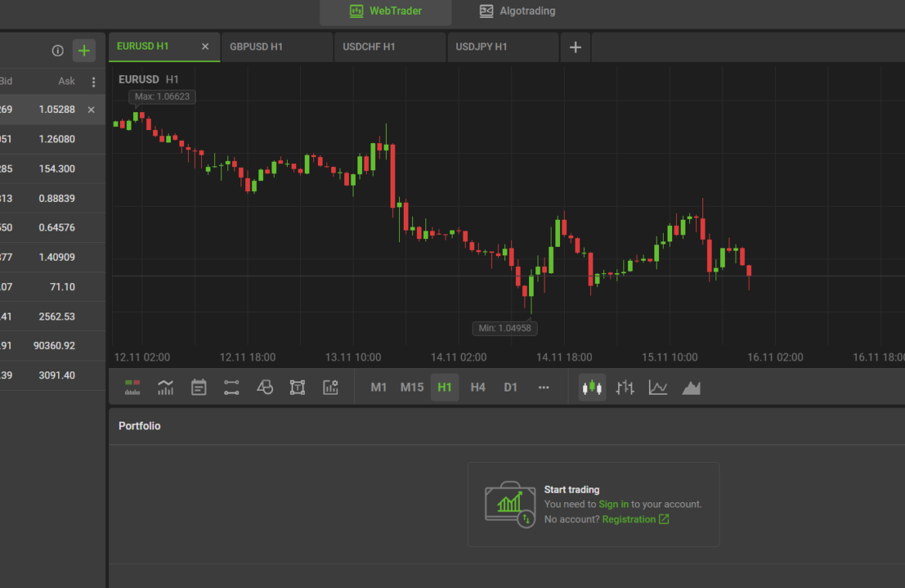Remove the 1.05288 row from watchlist
Image resolution: width=905 pixels, height=588 pixels.
click(x=91, y=110)
